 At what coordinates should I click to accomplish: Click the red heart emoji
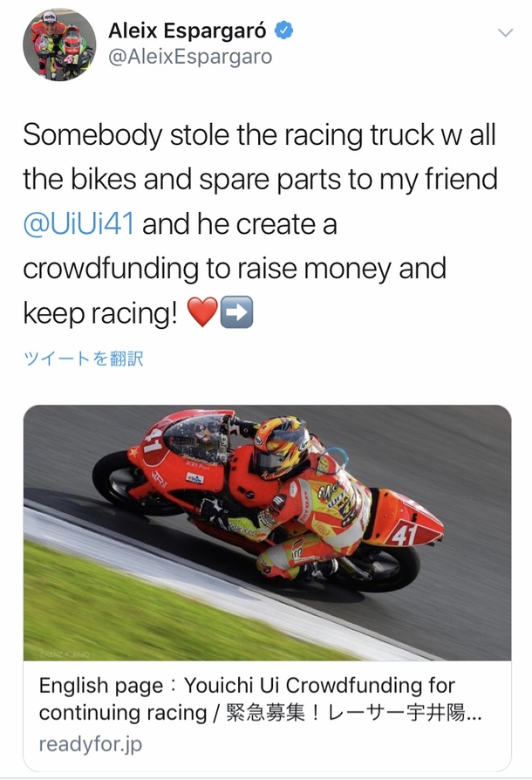(x=202, y=312)
